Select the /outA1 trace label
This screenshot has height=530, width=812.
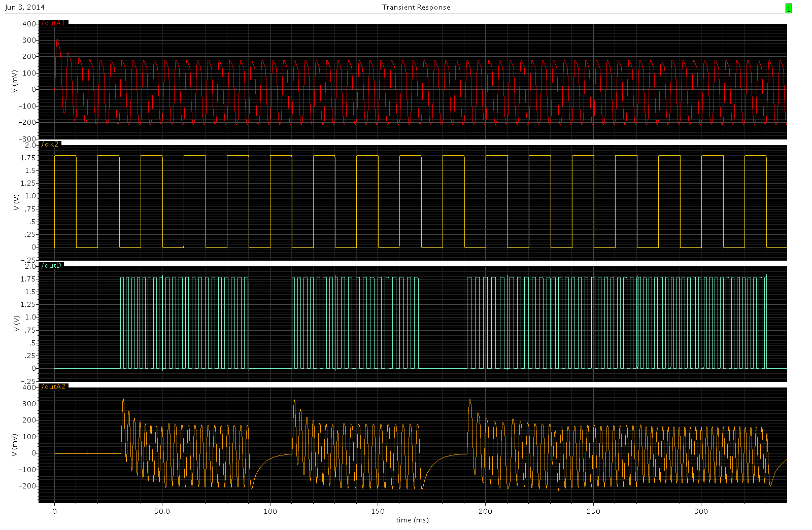pyautogui.click(x=53, y=23)
